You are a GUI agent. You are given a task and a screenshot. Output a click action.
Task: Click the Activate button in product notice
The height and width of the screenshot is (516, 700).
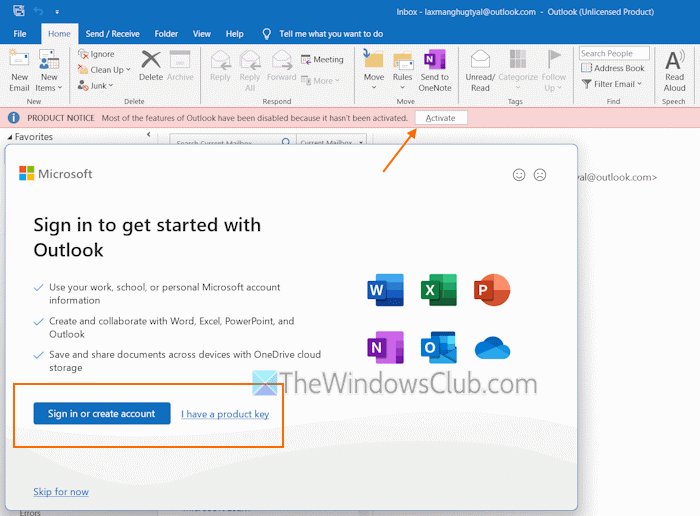pos(441,118)
